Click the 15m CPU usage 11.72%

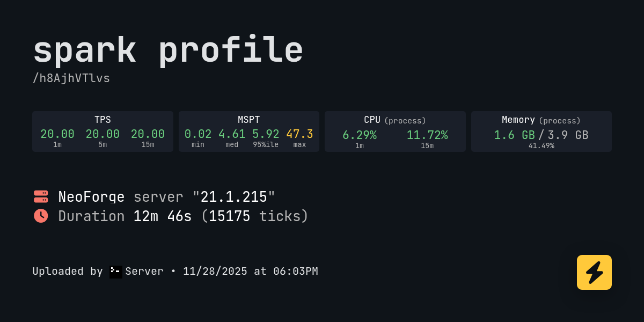(427, 135)
